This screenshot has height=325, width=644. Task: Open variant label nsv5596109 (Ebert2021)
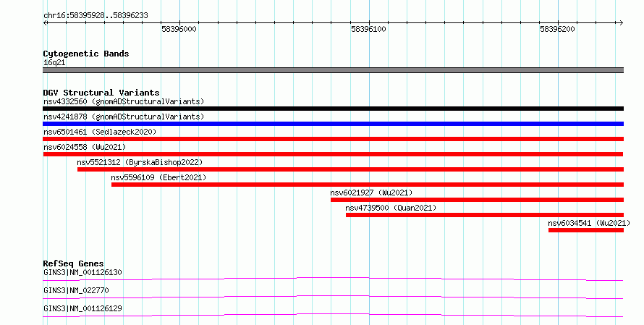(158, 177)
